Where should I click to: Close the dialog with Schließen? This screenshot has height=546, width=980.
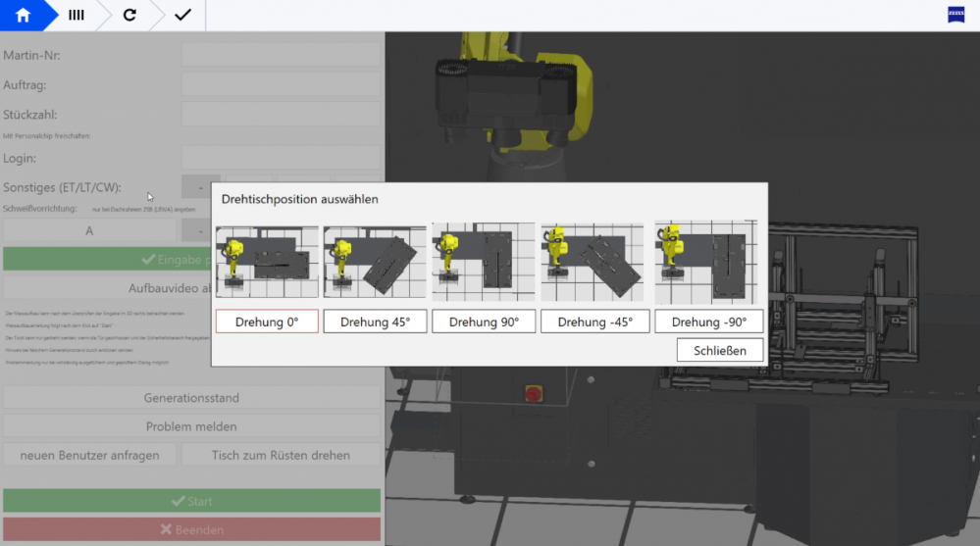tap(719, 350)
